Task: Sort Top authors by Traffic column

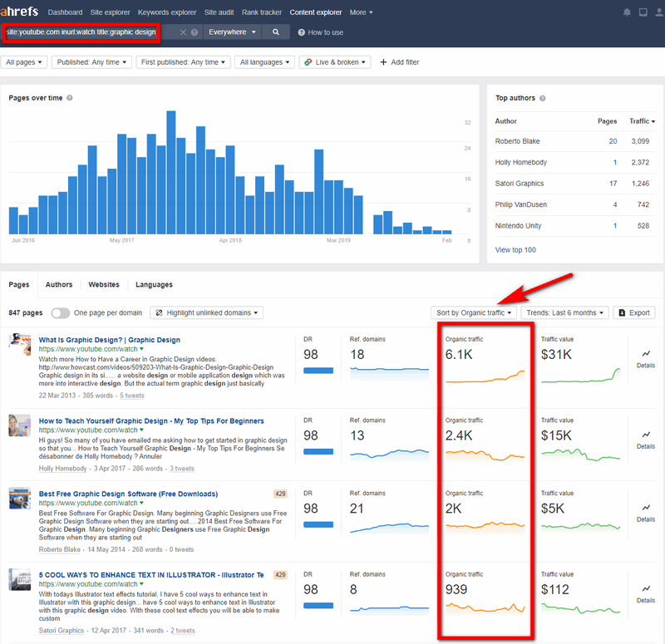Action: click(642, 121)
